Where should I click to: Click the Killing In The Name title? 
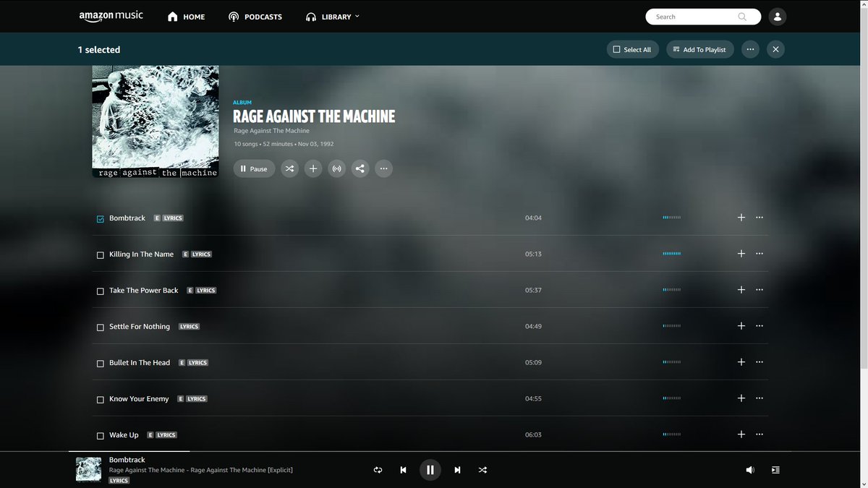[x=141, y=254]
